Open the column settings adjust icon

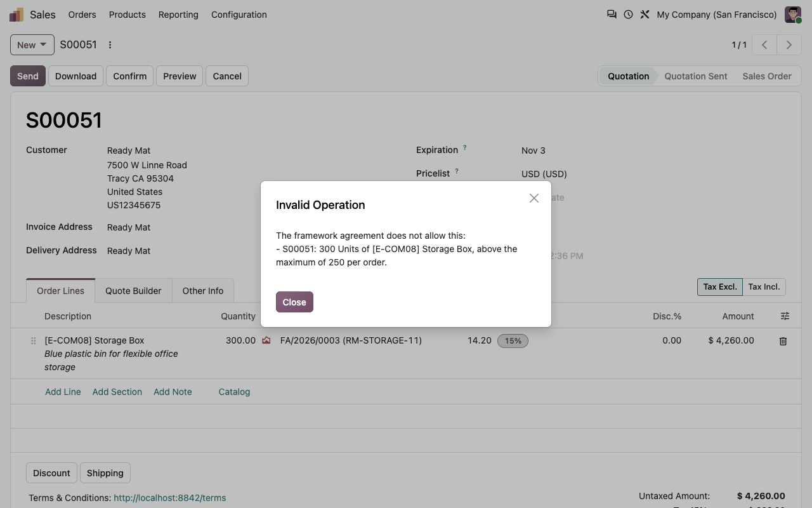pos(785,316)
